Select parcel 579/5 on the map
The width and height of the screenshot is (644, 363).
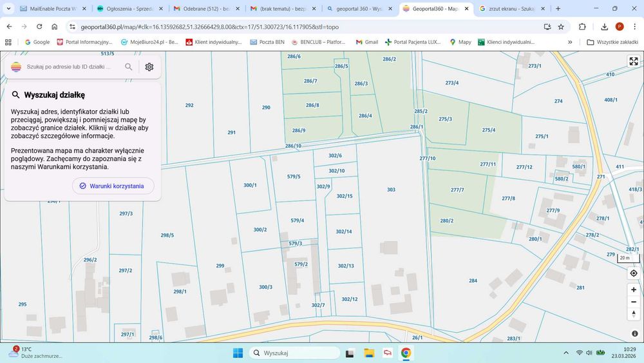point(294,177)
